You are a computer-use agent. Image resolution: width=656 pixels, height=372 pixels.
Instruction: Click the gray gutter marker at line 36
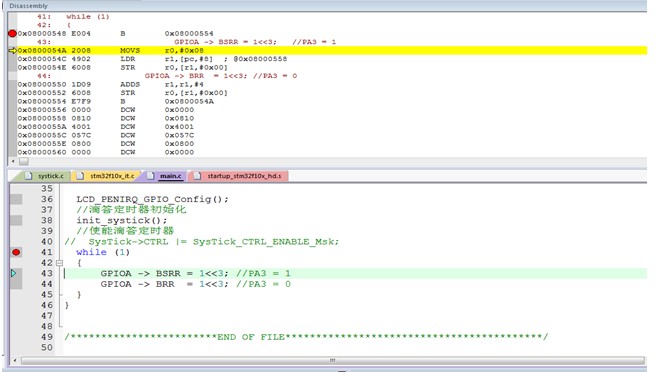click(x=16, y=199)
